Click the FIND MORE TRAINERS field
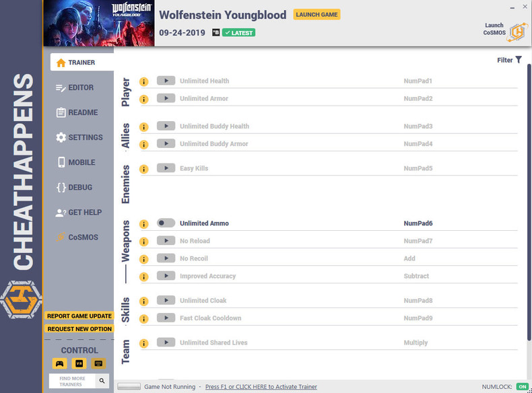Screen dimensions: 532x393 click(73, 381)
